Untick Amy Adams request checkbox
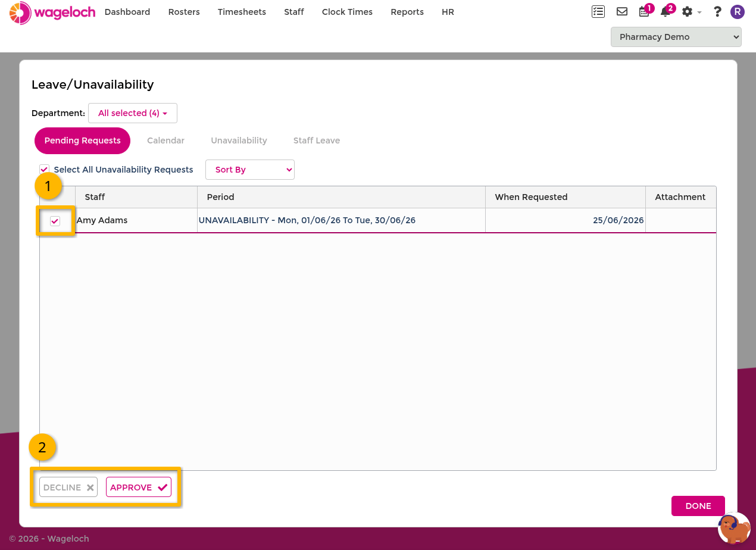756x550 pixels. click(55, 221)
